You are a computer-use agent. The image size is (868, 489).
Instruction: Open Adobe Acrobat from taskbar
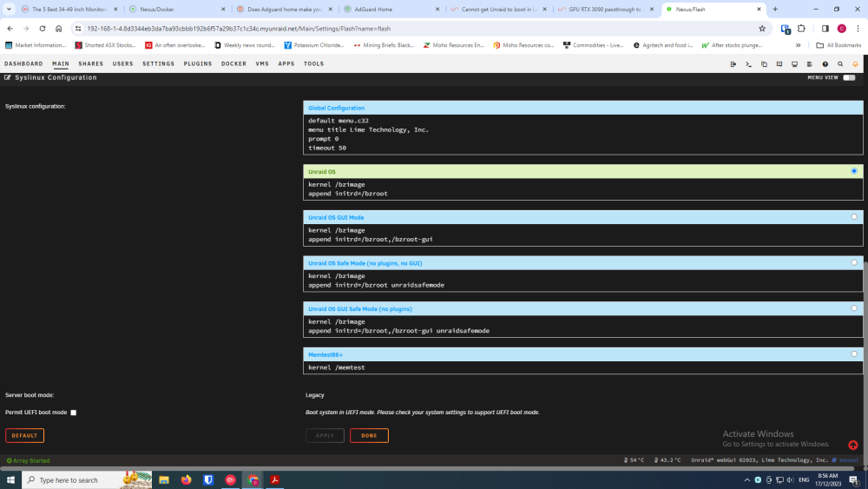[274, 479]
